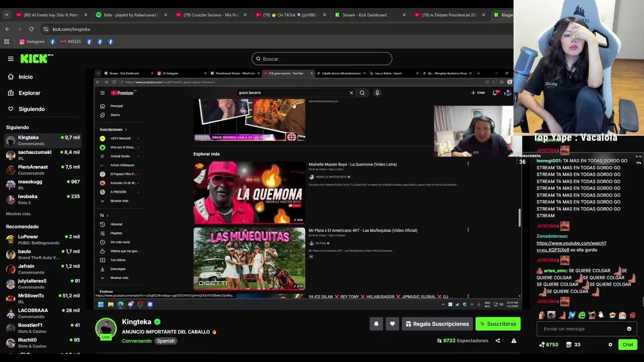Open sachauzumaki channel in Siguiendo list

click(x=43, y=155)
